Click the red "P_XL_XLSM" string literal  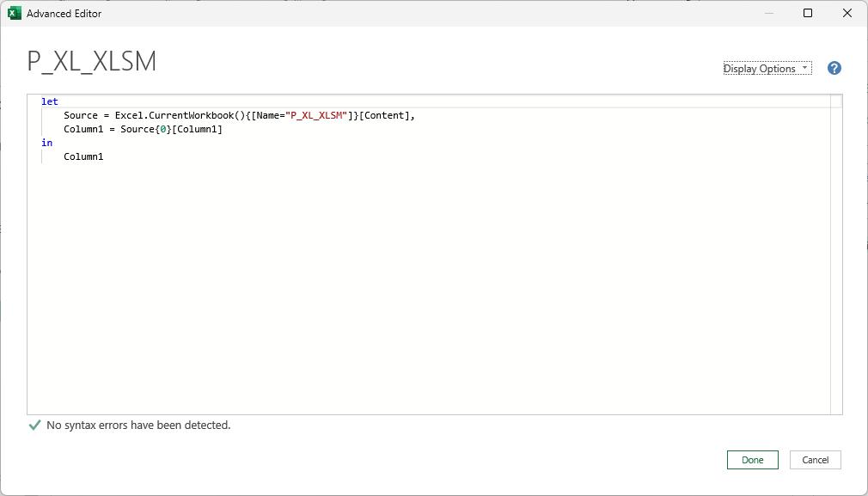tap(316, 116)
